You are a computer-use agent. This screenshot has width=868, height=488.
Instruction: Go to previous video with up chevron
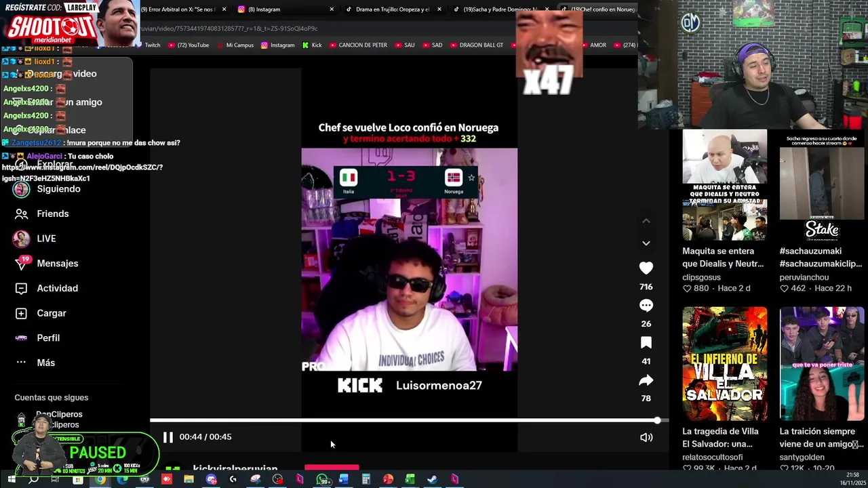tap(646, 221)
